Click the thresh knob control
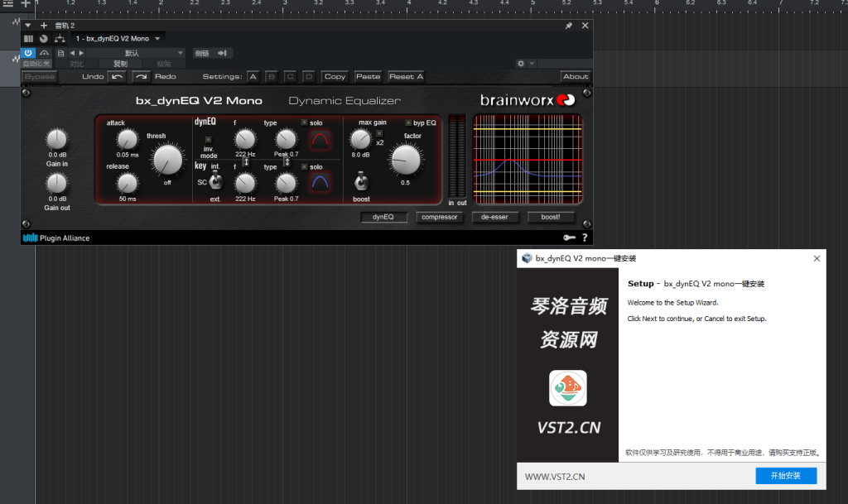This screenshot has height=504, width=848. (x=166, y=160)
